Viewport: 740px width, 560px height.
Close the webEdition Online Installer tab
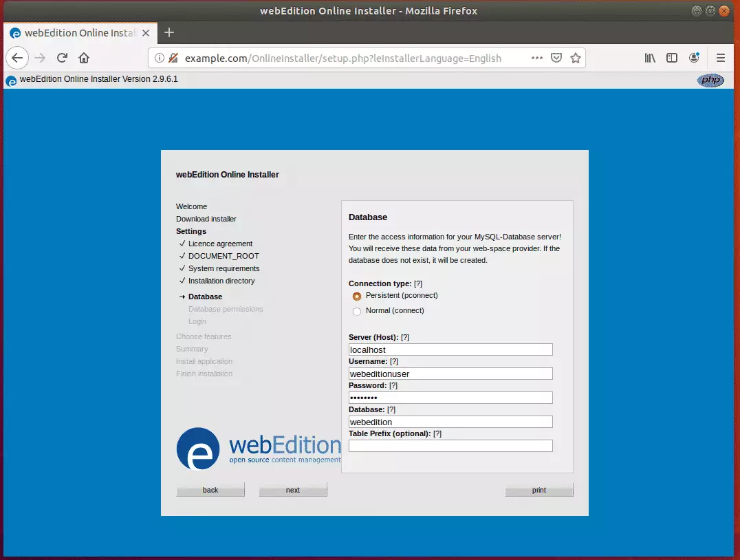coord(146,33)
